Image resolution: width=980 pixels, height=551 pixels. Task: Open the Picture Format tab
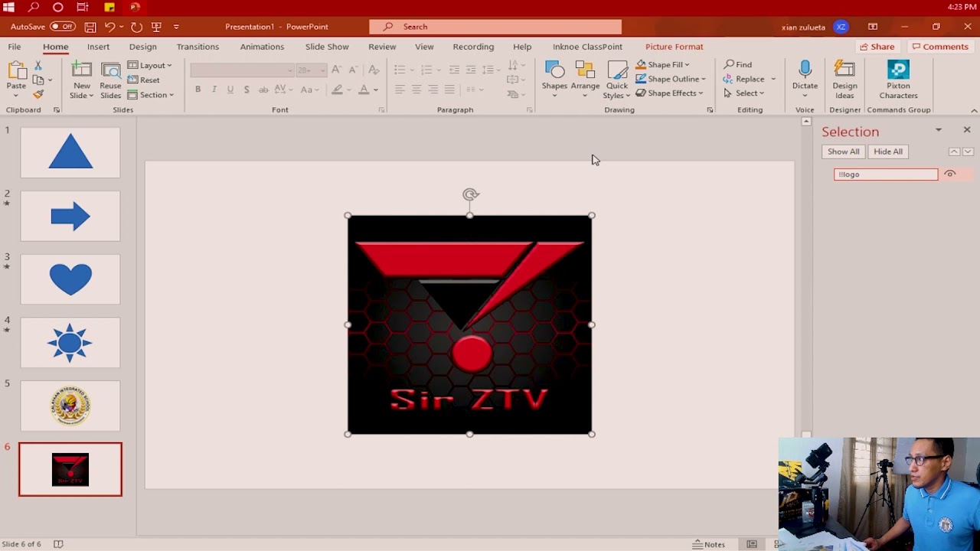(674, 47)
